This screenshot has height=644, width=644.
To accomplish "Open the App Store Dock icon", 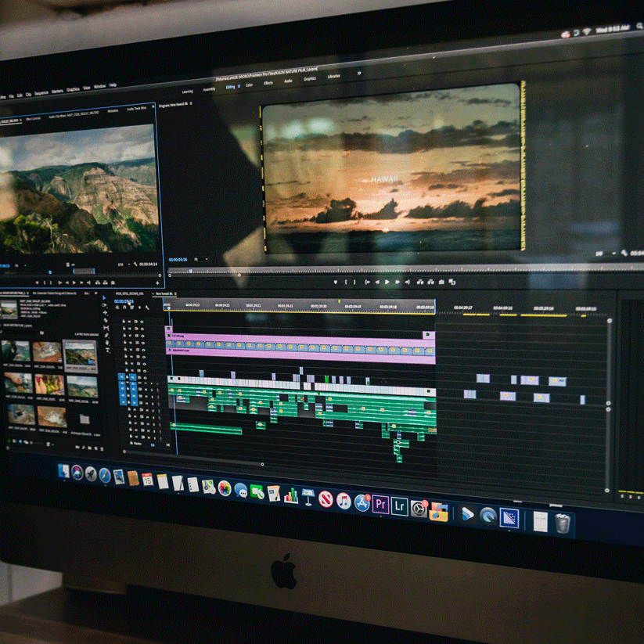I will 362,502.
